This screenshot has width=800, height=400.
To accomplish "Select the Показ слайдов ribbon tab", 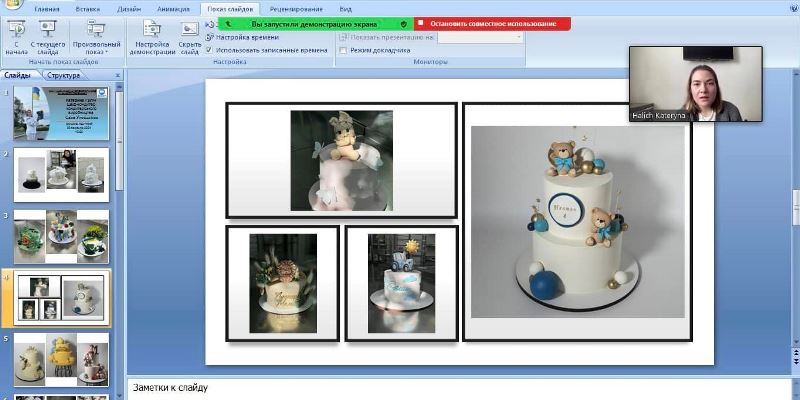I will click(230, 9).
